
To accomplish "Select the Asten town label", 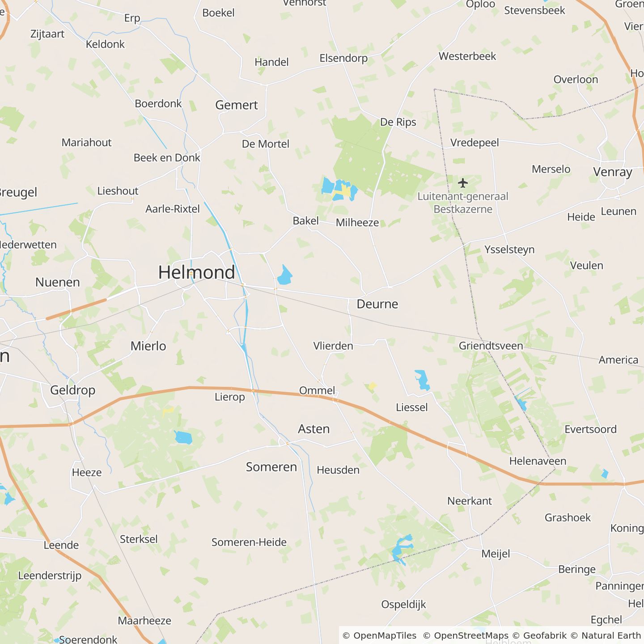I will point(314,429).
